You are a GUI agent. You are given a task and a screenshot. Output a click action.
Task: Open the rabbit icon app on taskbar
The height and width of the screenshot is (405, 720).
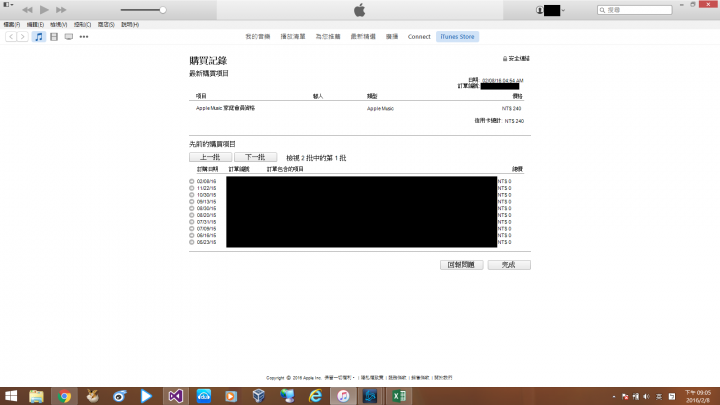(x=92, y=396)
